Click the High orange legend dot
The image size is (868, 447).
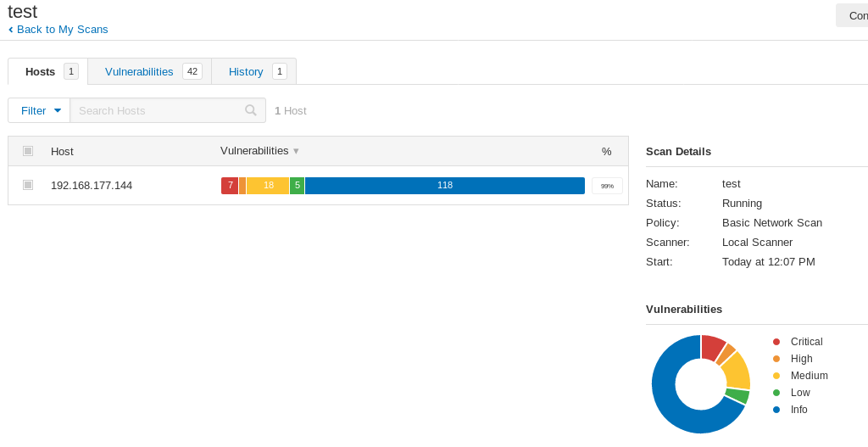[776, 359]
